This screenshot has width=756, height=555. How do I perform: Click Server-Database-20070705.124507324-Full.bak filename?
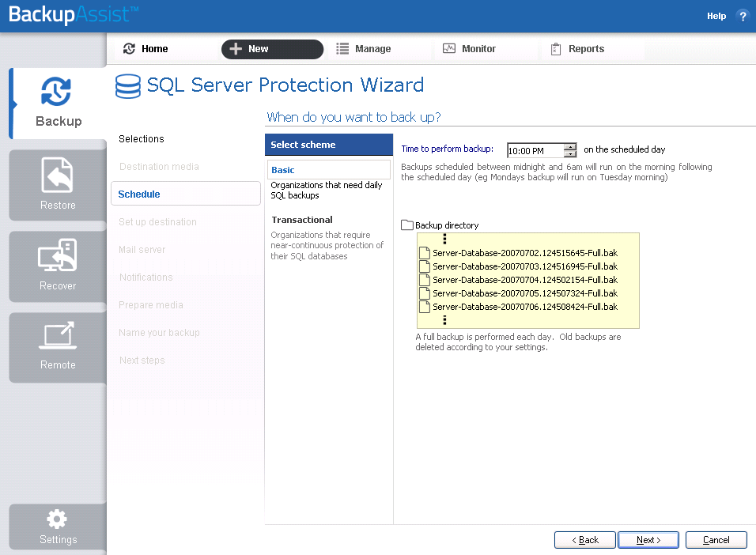coord(525,293)
